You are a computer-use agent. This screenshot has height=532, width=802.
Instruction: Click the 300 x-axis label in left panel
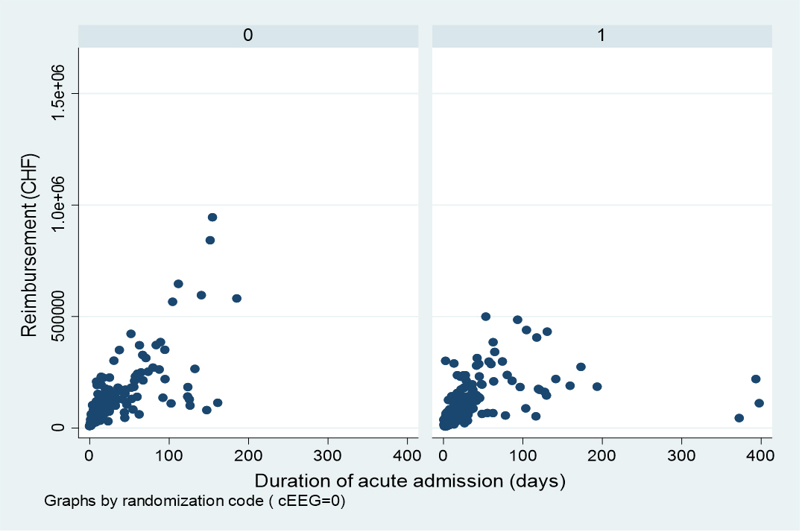click(x=328, y=454)
